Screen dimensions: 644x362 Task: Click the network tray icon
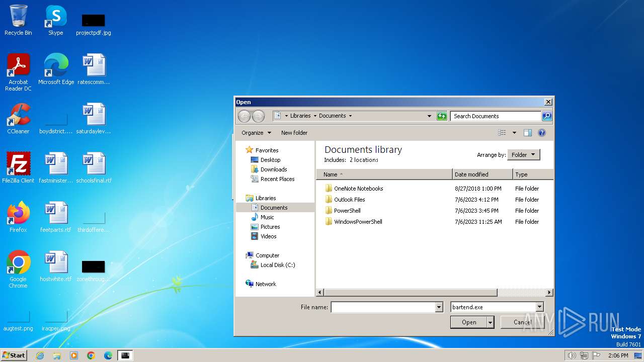[x=584, y=355]
